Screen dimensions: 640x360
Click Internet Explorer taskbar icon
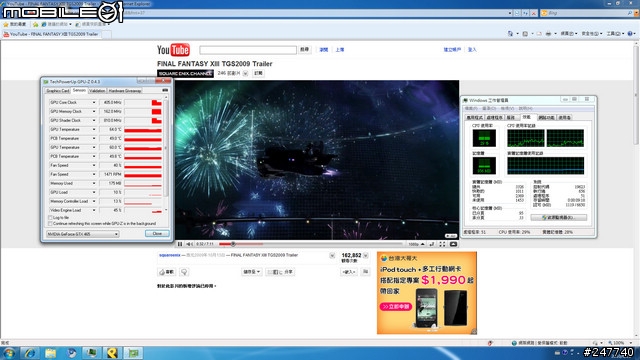(30, 353)
